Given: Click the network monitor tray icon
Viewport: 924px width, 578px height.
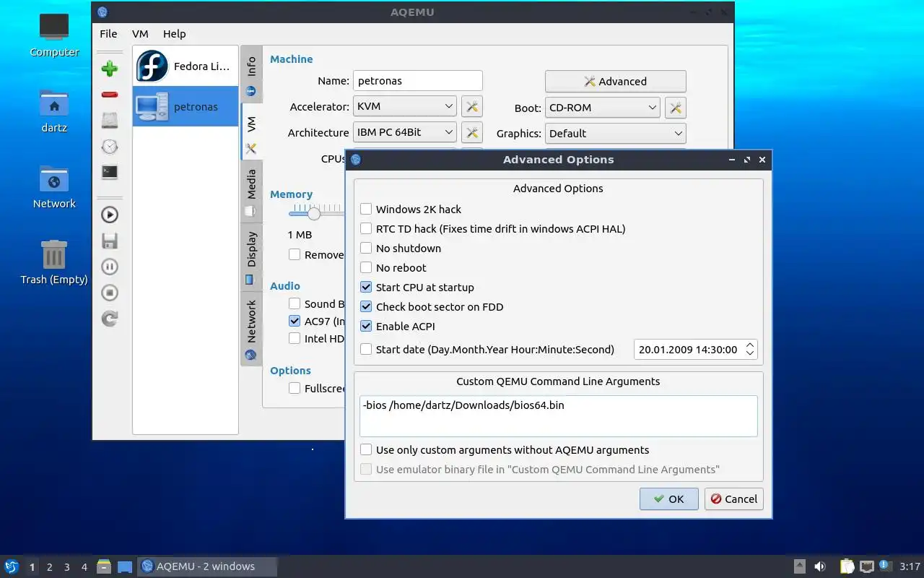Looking at the screenshot, I should point(867,566).
